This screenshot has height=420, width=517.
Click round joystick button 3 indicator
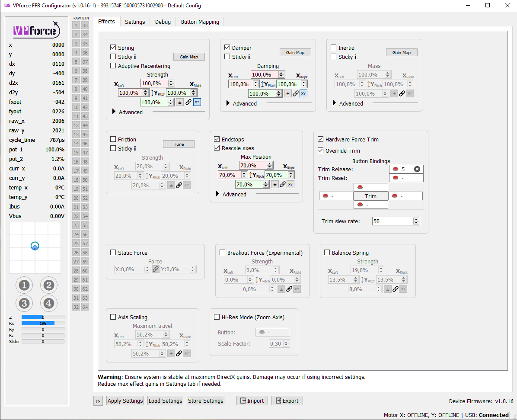tap(24, 303)
